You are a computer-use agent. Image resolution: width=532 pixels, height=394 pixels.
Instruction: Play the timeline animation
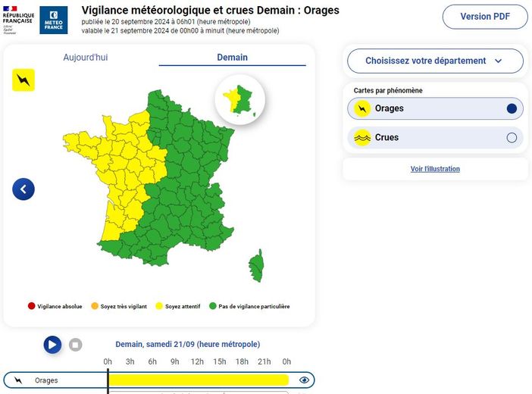click(52, 345)
